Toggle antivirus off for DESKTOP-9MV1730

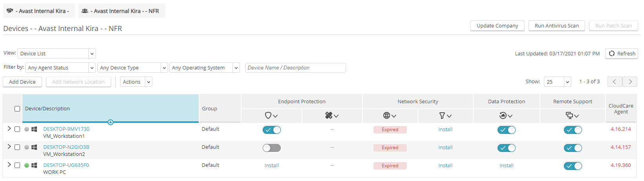[x=272, y=130]
